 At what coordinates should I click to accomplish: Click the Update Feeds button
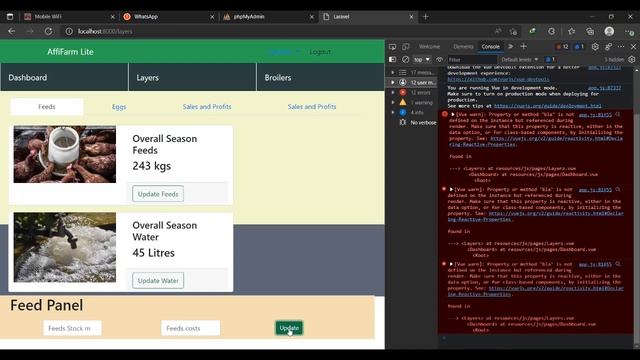[x=158, y=194]
